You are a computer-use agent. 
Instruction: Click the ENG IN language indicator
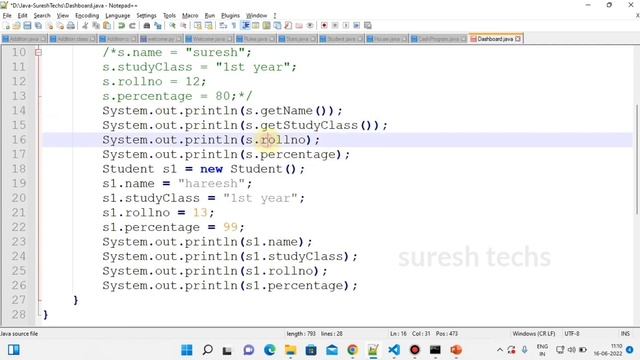pos(542,350)
